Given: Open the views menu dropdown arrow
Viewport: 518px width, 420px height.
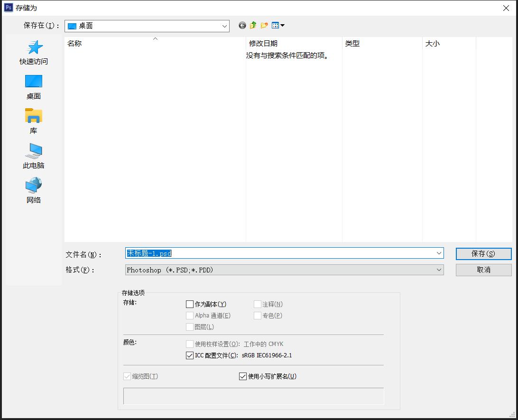Looking at the screenshot, I should tap(282, 25).
